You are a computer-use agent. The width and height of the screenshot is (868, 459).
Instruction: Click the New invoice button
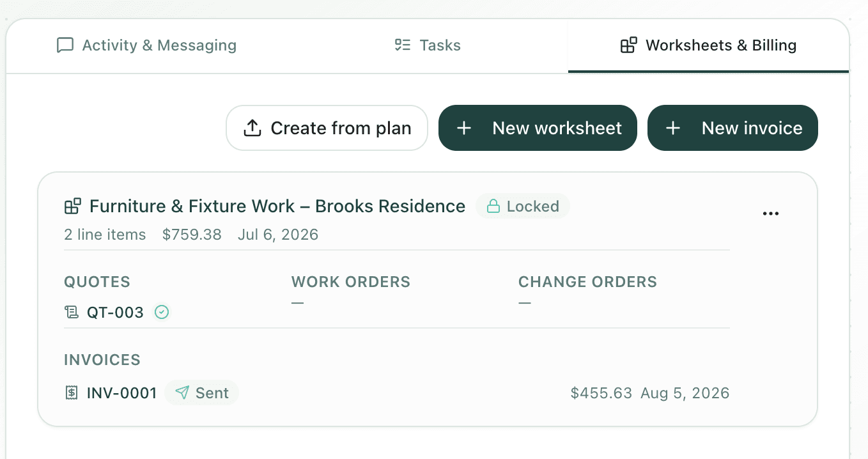point(732,128)
